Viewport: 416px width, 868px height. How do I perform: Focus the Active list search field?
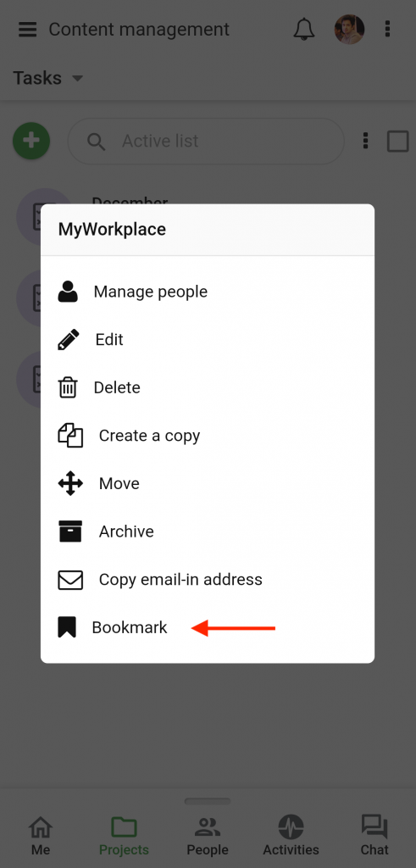coord(206,142)
